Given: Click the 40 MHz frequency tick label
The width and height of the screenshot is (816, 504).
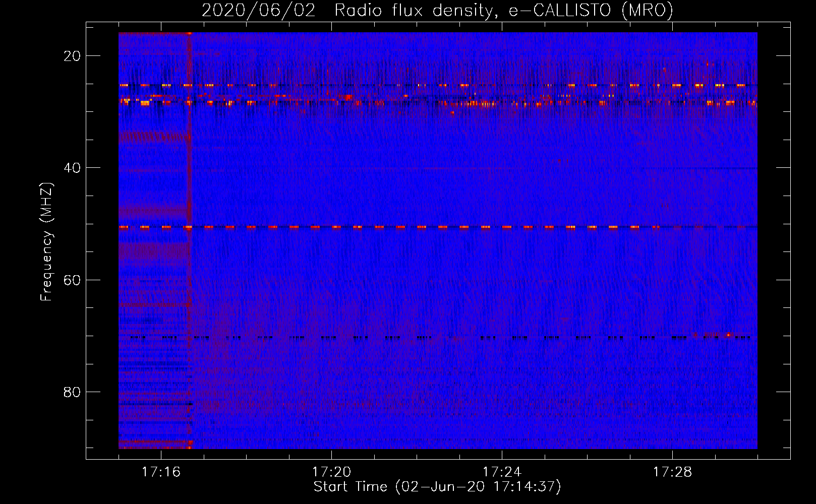Looking at the screenshot, I should pyautogui.click(x=72, y=168).
